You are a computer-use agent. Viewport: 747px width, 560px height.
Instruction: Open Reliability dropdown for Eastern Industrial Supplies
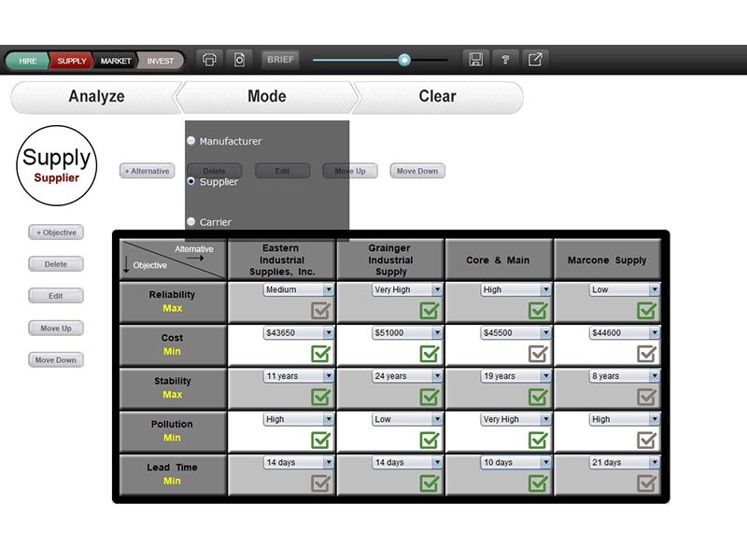pos(299,289)
